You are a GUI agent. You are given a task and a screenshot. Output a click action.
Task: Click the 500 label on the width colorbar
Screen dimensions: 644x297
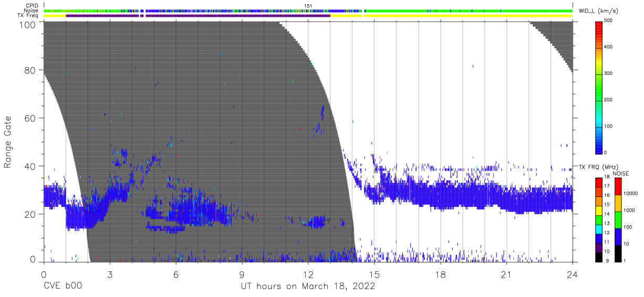click(608, 20)
